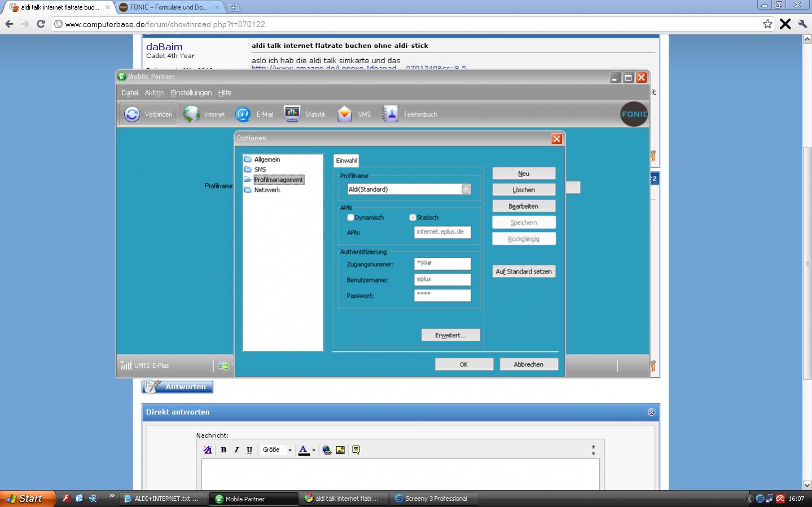Viewport: 812px width, 507px height.
Task: Collapse the Direkt antworten panel
Action: click(x=651, y=412)
